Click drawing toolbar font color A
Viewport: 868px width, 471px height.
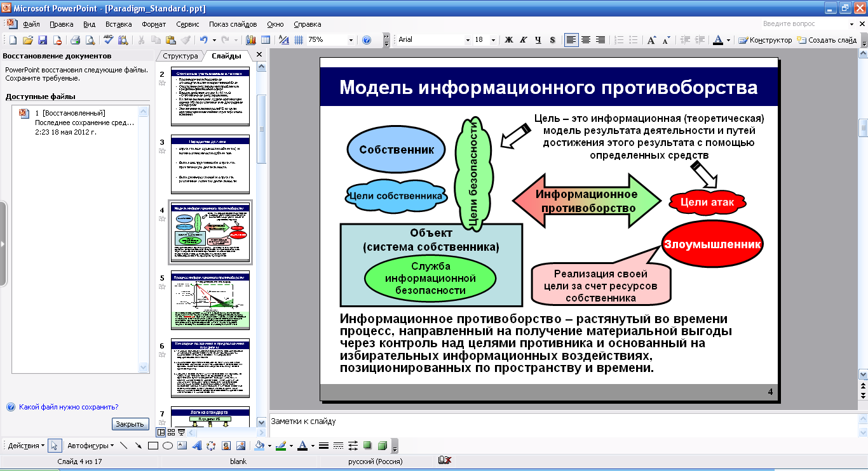303,446
